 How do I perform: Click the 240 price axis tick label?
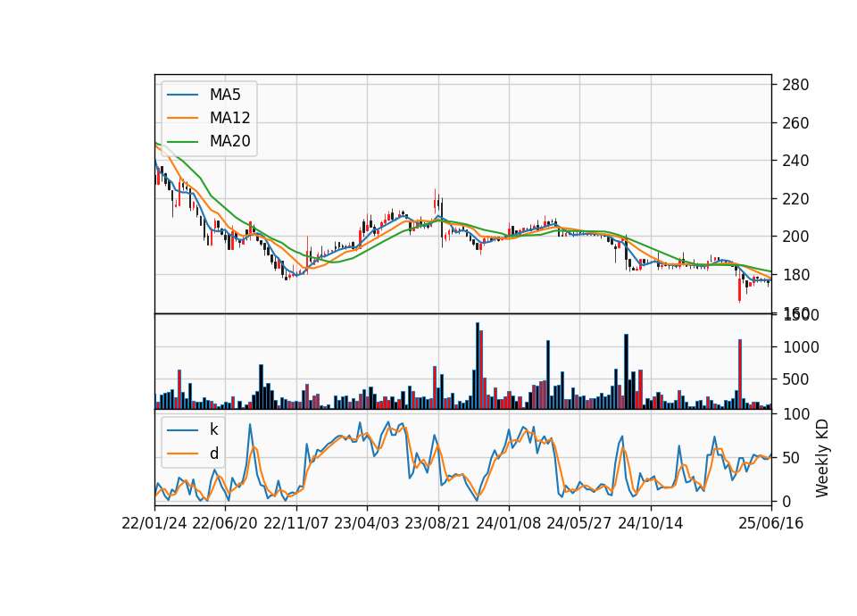[x=795, y=161]
